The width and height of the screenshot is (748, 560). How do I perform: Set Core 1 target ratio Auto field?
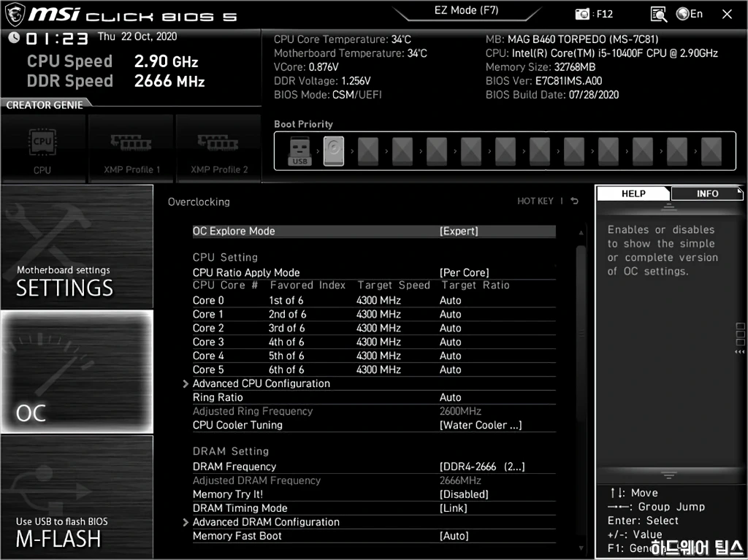click(x=450, y=314)
